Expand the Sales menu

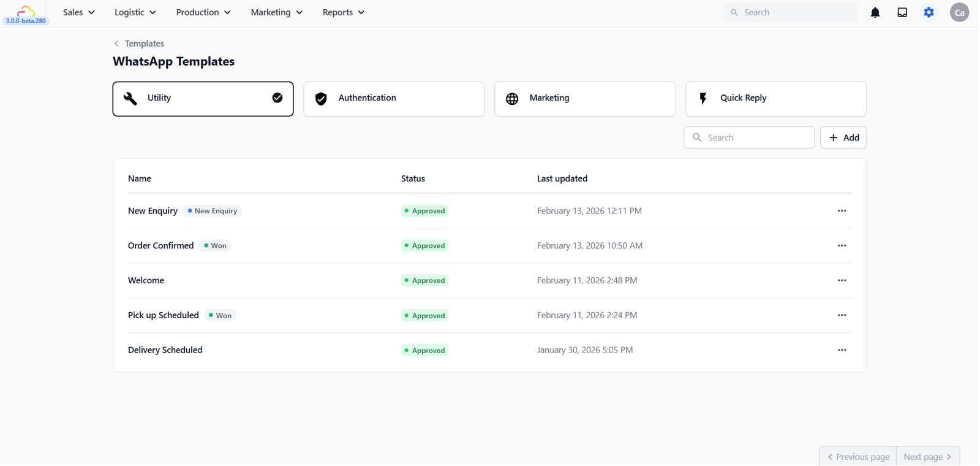click(x=78, y=12)
